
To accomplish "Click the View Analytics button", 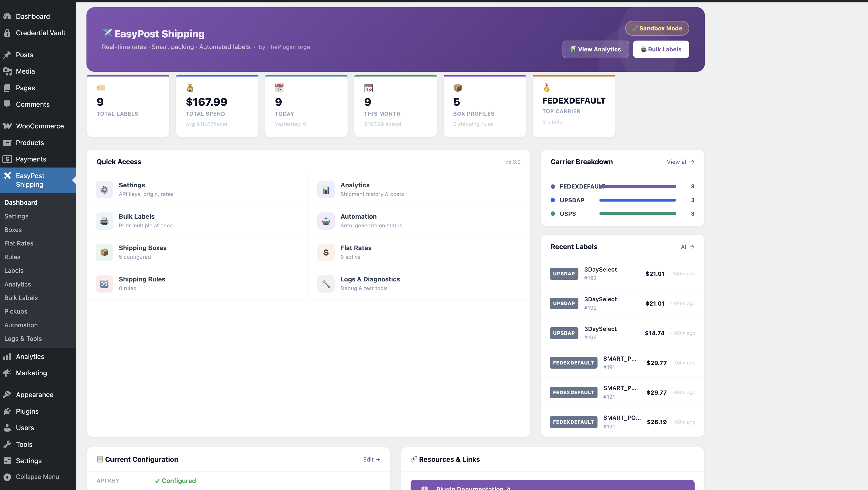I will (595, 49).
